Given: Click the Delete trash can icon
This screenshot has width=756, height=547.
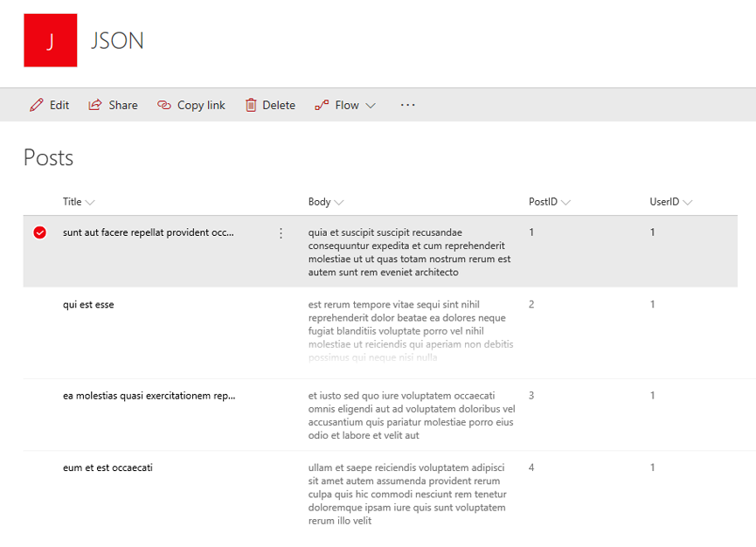Looking at the screenshot, I should click(251, 105).
